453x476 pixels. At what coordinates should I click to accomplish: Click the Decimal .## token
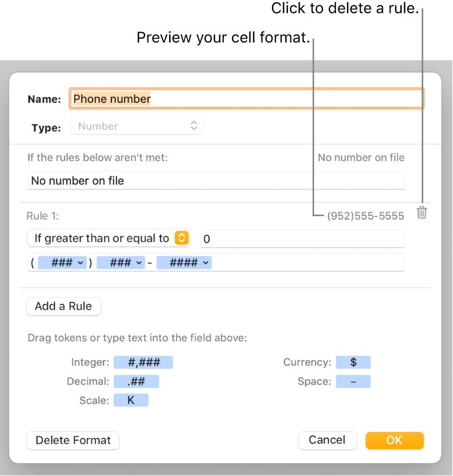point(136,381)
